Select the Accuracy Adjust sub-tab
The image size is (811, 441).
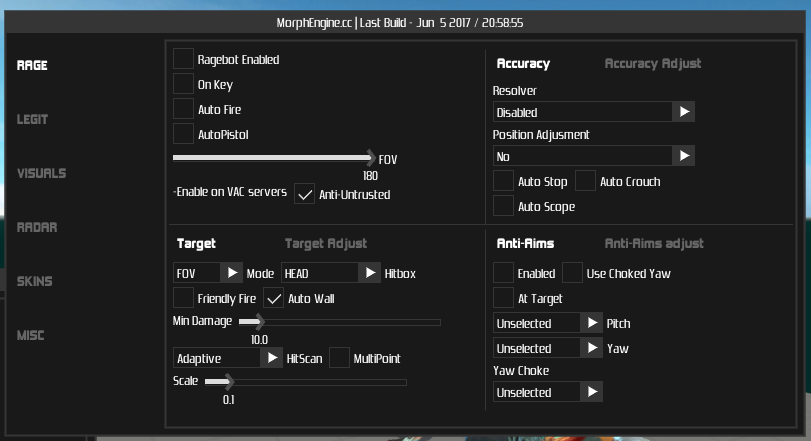point(653,63)
